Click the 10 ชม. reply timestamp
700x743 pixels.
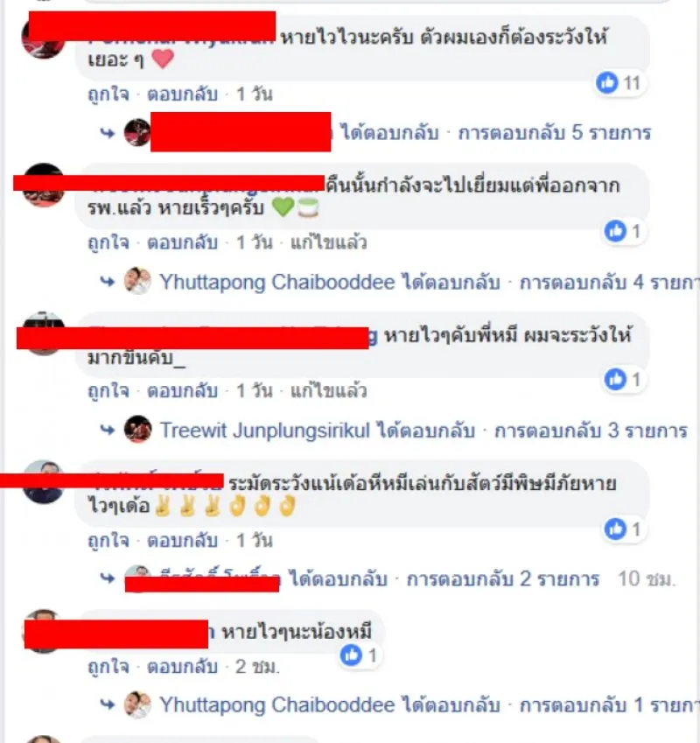pyautogui.click(x=647, y=579)
